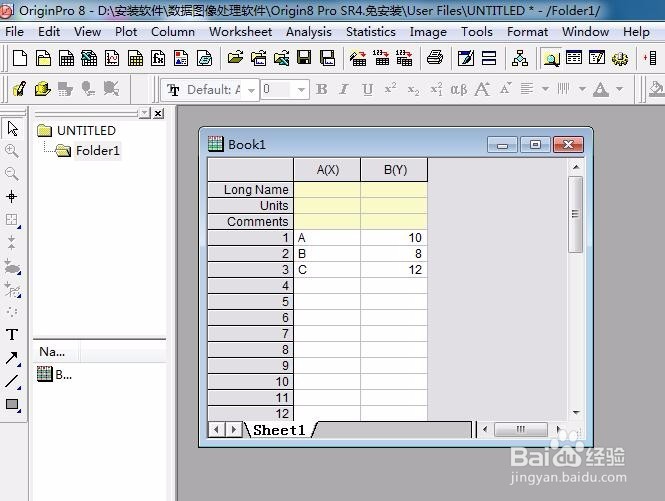Click the Long Name row header
Viewport: 665px width, 501px height.
(251, 190)
